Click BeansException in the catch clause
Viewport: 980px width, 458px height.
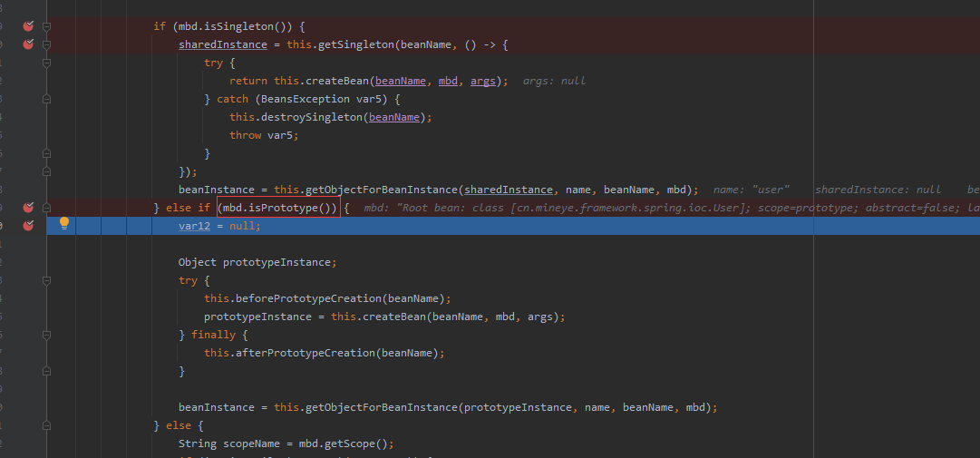pyautogui.click(x=306, y=100)
